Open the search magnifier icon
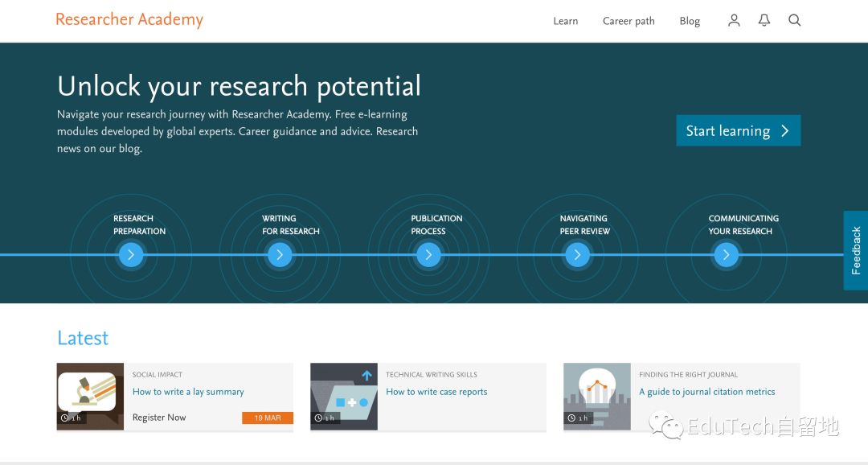The height and width of the screenshot is (465, 868). [x=794, y=20]
